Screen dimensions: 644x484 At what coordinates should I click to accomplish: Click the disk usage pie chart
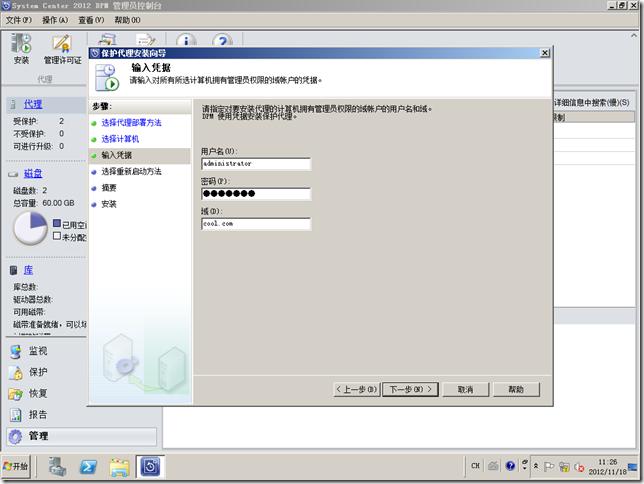click(30, 228)
